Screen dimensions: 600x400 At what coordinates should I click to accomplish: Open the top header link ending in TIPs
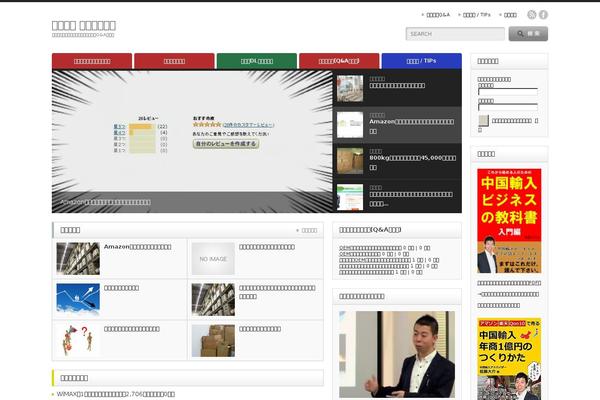coord(476,15)
